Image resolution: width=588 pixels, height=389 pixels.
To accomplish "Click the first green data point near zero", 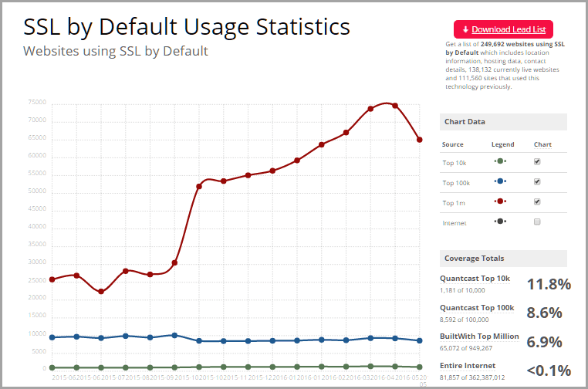I will pyautogui.click(x=52, y=367).
